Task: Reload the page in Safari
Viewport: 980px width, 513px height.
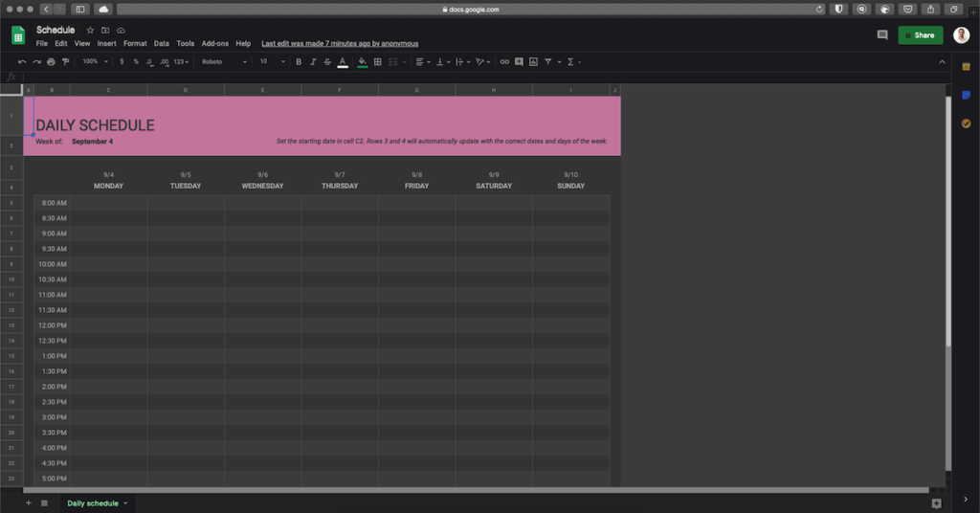Action: (819, 10)
